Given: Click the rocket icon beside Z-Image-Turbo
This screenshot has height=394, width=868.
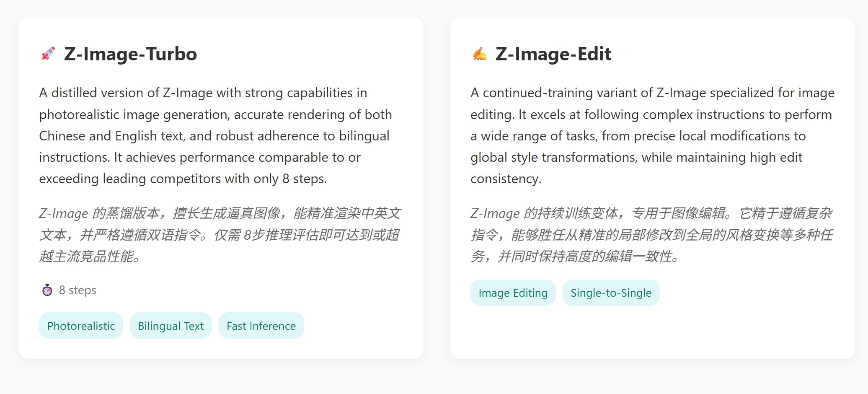Looking at the screenshot, I should [x=48, y=54].
